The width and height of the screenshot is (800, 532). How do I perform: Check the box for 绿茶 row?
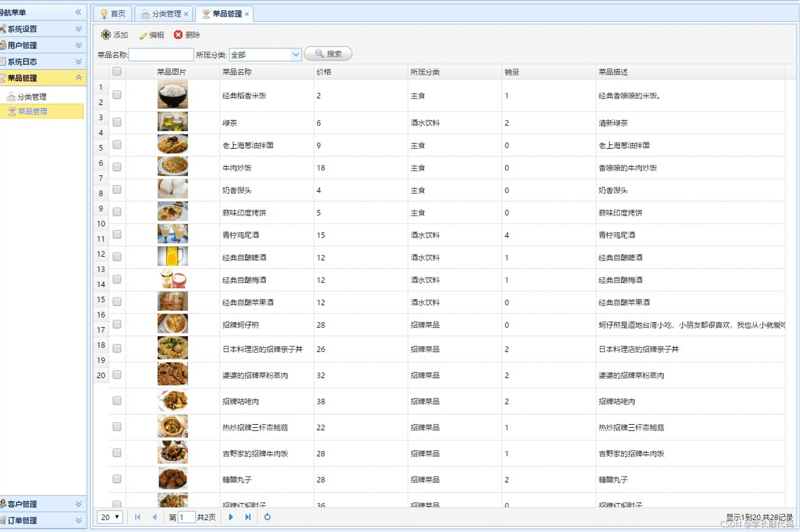tap(117, 123)
